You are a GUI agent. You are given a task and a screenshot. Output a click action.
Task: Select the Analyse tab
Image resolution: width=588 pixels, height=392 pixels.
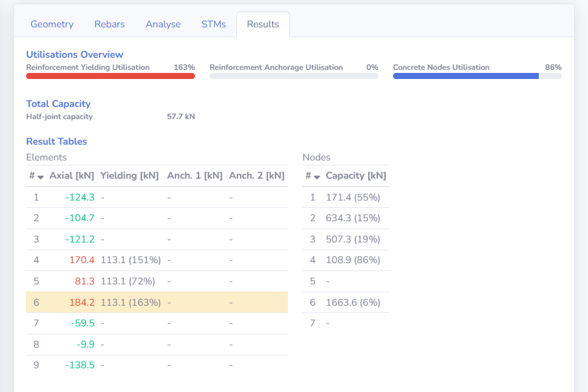coord(163,24)
